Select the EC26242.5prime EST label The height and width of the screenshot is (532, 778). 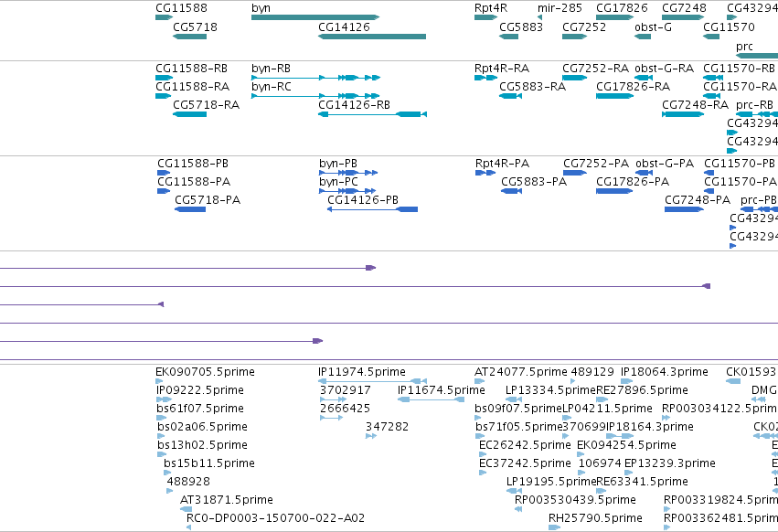click(x=525, y=445)
